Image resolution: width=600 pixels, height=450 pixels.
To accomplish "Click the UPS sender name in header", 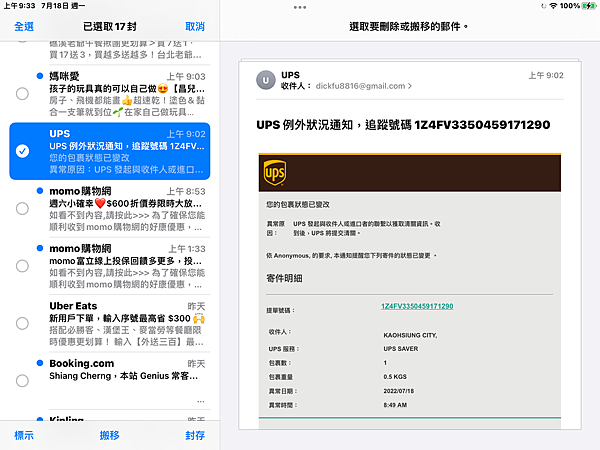I will click(x=290, y=75).
